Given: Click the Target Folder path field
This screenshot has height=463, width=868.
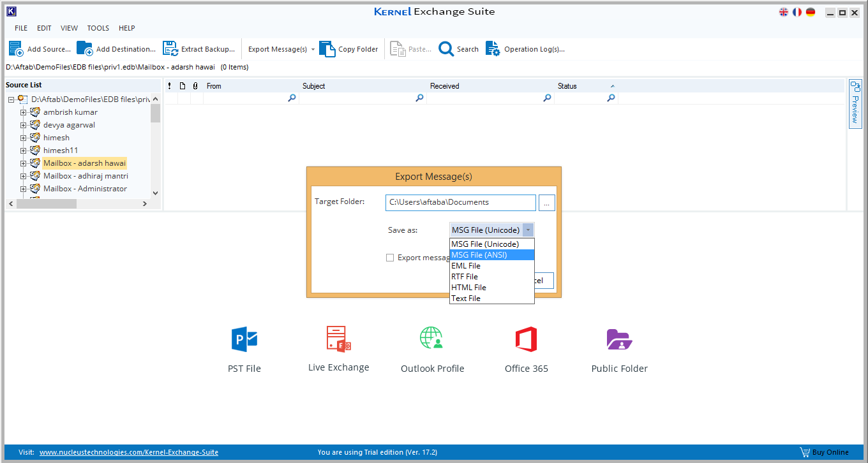Looking at the screenshot, I should tap(461, 203).
